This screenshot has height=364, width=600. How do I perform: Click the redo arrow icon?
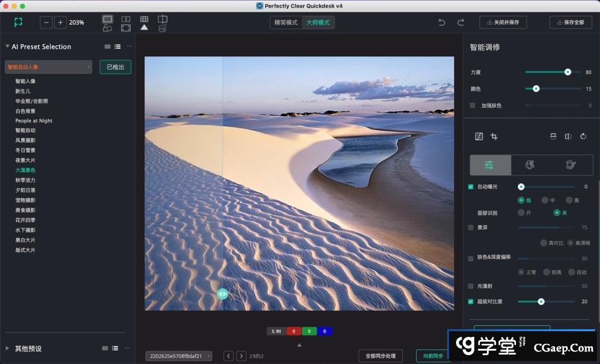pos(460,23)
